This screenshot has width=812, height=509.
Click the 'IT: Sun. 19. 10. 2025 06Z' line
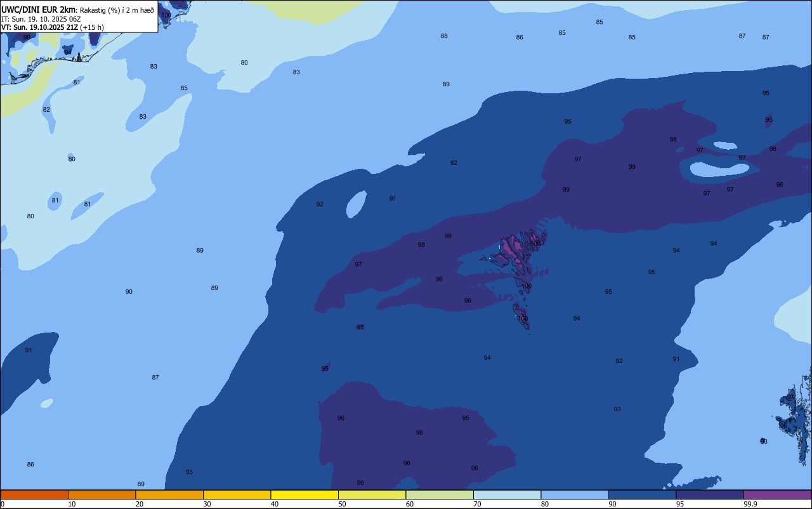click(41, 19)
